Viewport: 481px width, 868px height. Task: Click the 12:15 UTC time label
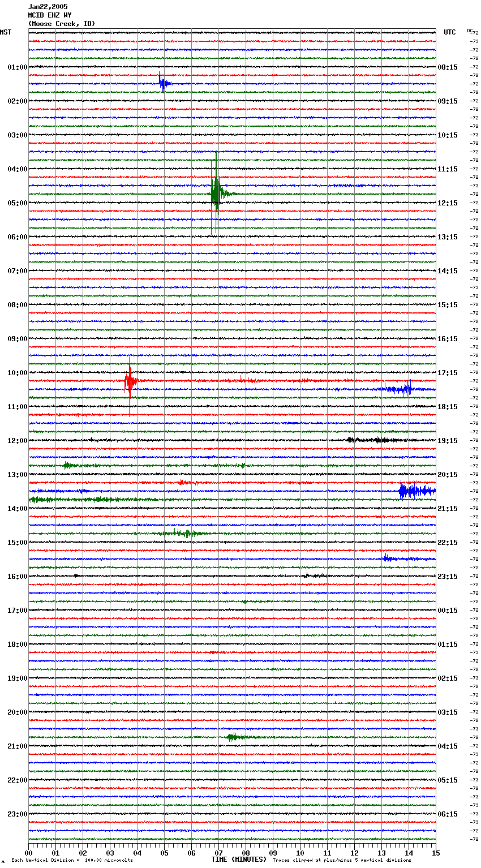(448, 203)
